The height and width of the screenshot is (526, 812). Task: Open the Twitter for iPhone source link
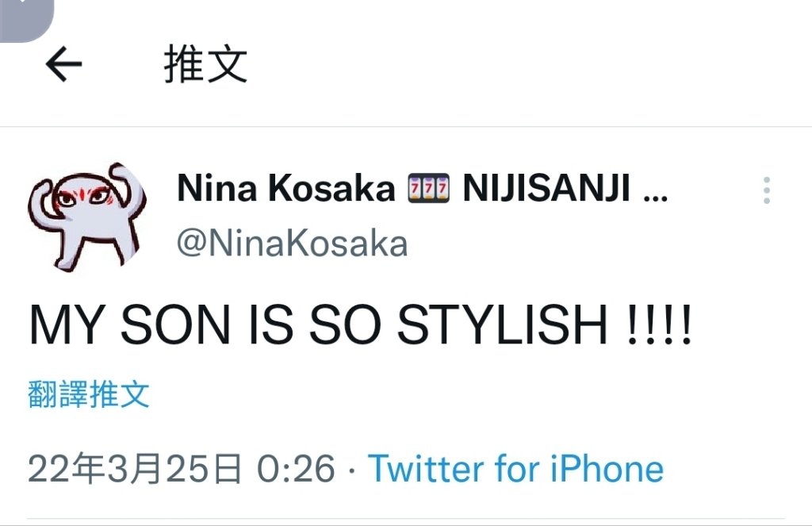pyautogui.click(x=515, y=469)
